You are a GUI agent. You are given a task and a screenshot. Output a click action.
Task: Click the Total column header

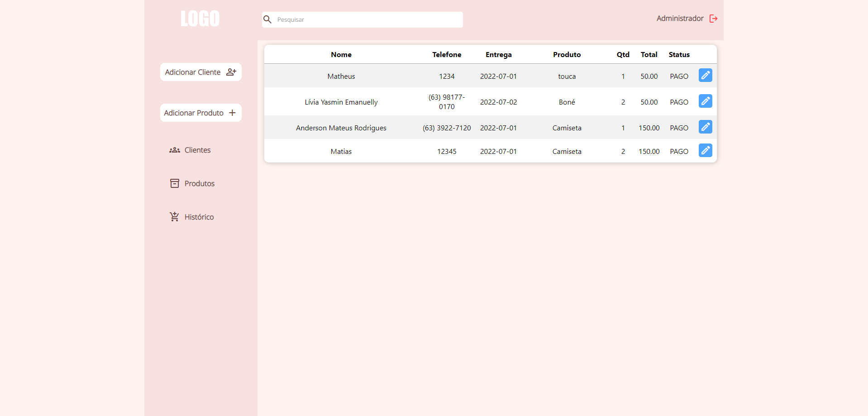[649, 54]
